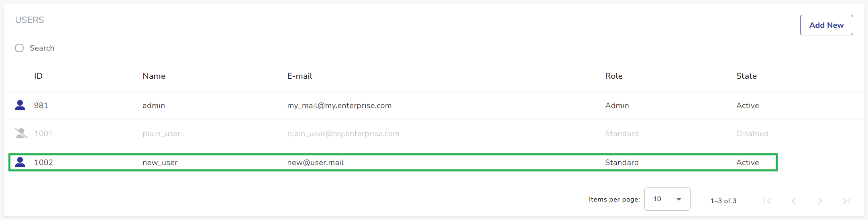Viewport: 868px width, 220px height.
Task: Click the admin user avatar icon
Action: click(x=20, y=105)
